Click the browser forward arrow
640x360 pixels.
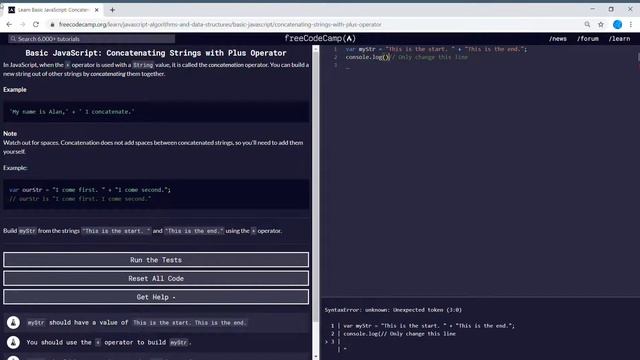coord(22,24)
